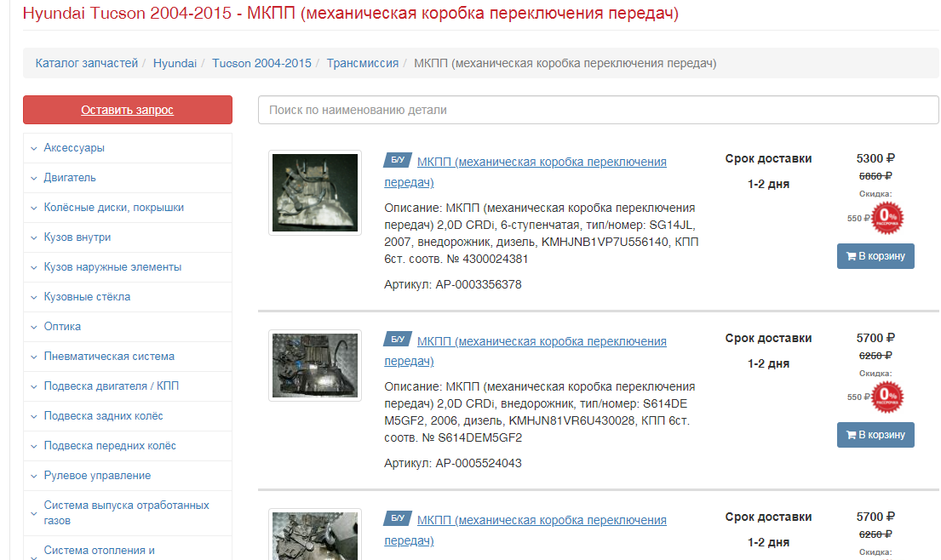The width and height of the screenshot is (941, 560).
Task: Open the МКПП title link of AP-0003356378
Action: [525, 172]
